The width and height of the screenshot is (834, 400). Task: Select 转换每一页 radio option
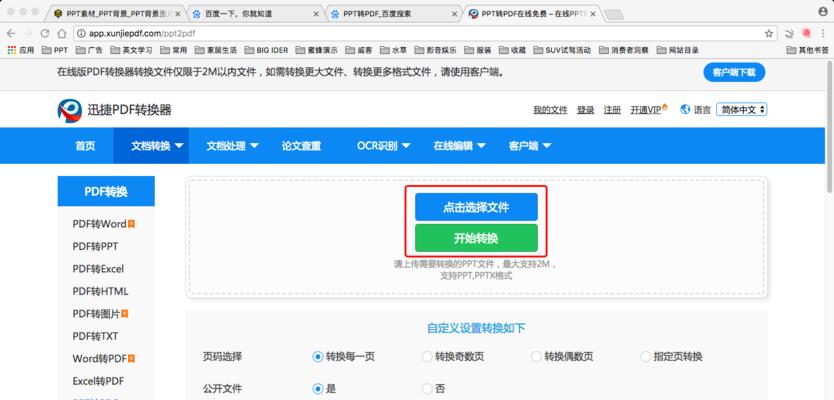pyautogui.click(x=318, y=356)
